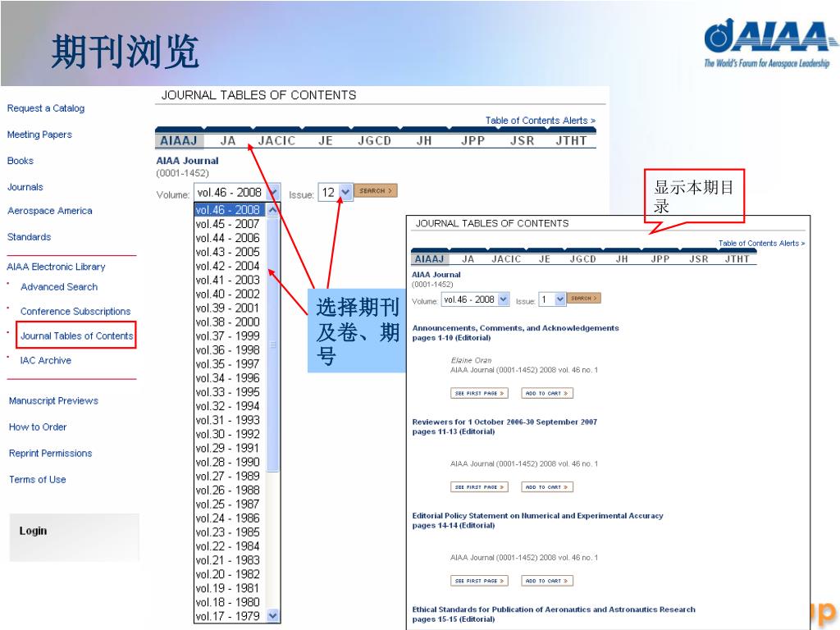See first page of Editorial Policy article
This screenshot has width=840, height=630.
(479, 581)
